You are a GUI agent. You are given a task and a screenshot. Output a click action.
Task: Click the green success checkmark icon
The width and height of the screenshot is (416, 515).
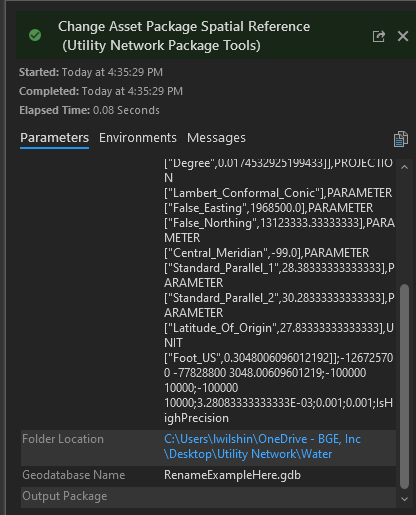35,35
